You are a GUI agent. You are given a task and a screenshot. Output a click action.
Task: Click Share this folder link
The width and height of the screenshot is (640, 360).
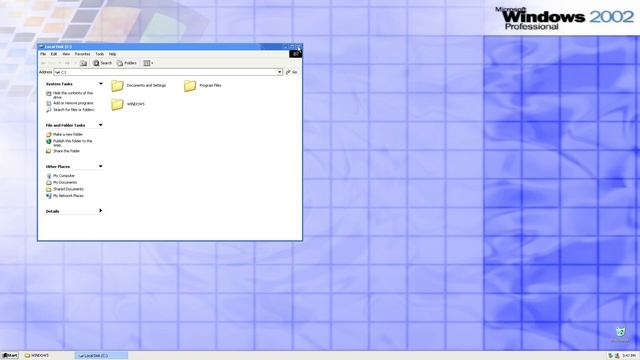[x=67, y=151]
